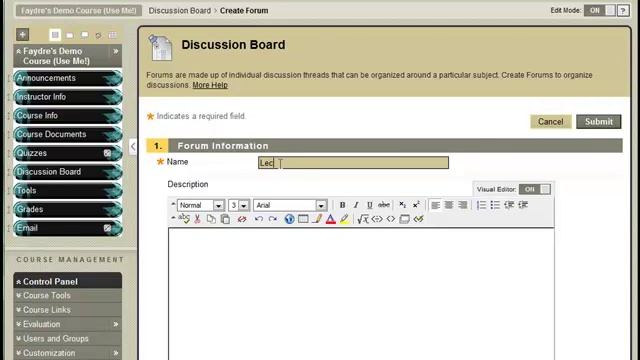Screen dimensions: 640x360
Task: Open Email menu item
Action: tap(68, 228)
